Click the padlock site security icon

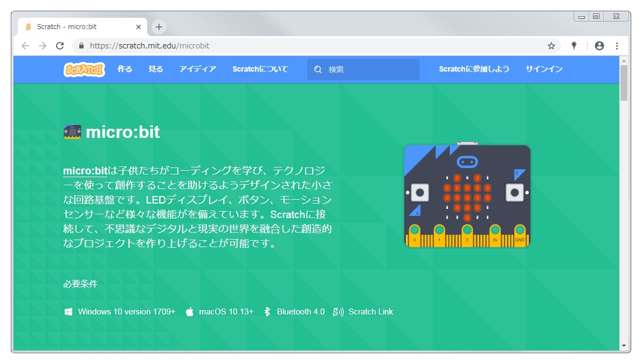pyautogui.click(x=81, y=46)
